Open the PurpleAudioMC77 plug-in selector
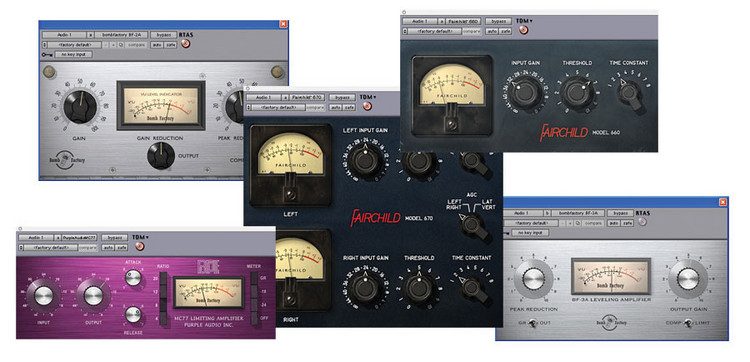 [x=79, y=237]
